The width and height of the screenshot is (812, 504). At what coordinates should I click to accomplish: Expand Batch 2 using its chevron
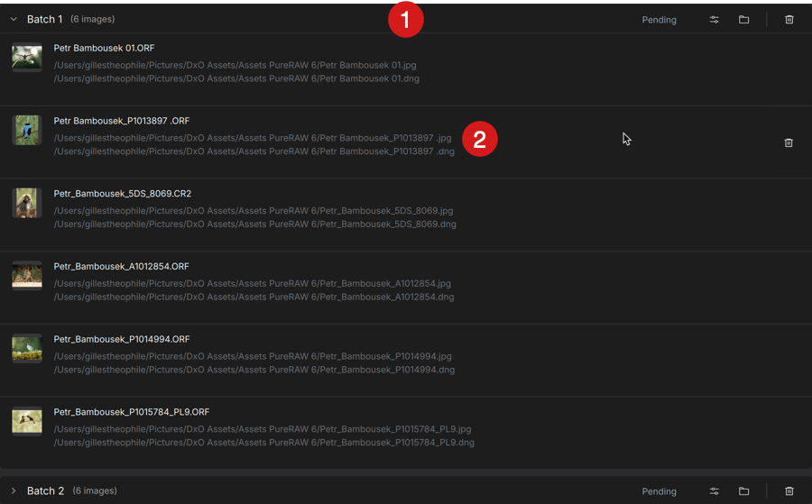click(14, 490)
